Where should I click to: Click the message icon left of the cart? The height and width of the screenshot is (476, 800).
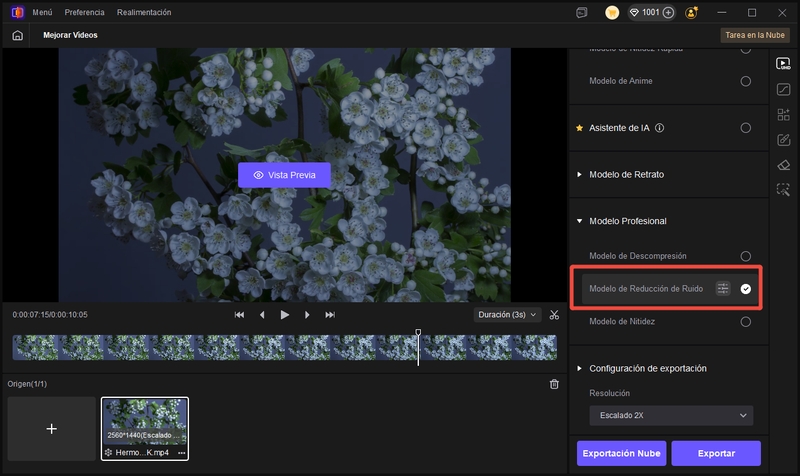[582, 13]
